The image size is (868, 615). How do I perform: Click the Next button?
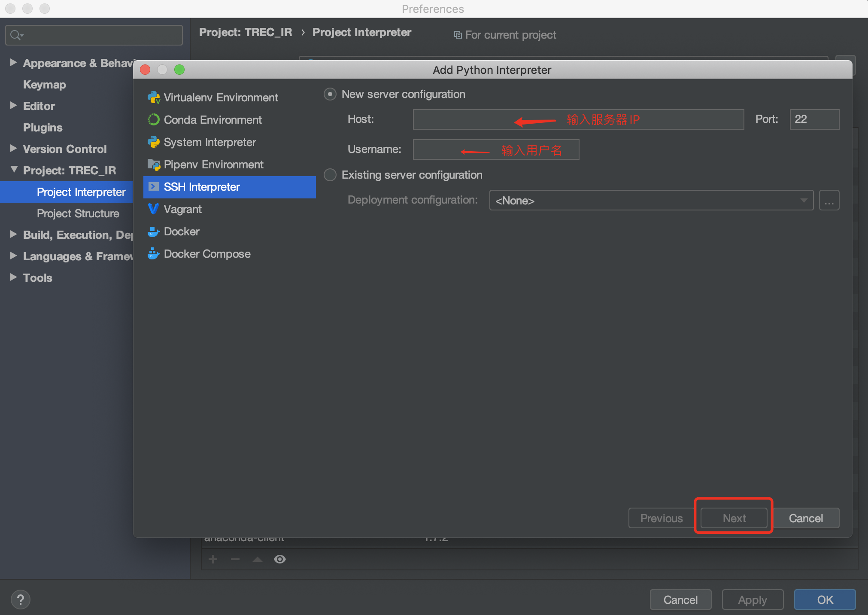733,518
